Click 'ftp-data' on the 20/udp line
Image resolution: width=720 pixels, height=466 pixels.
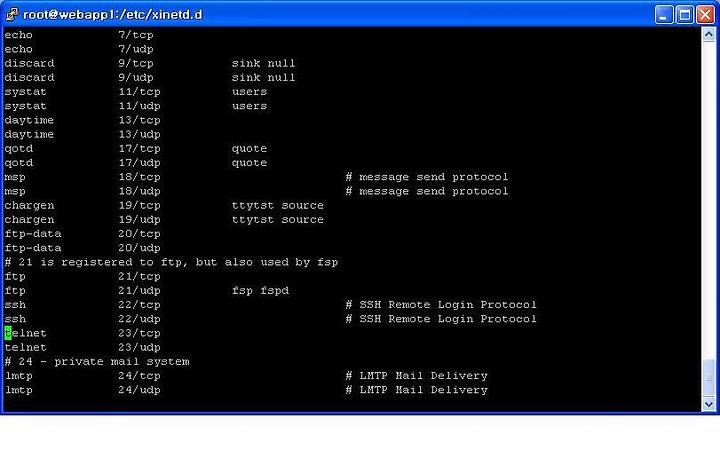pos(33,248)
